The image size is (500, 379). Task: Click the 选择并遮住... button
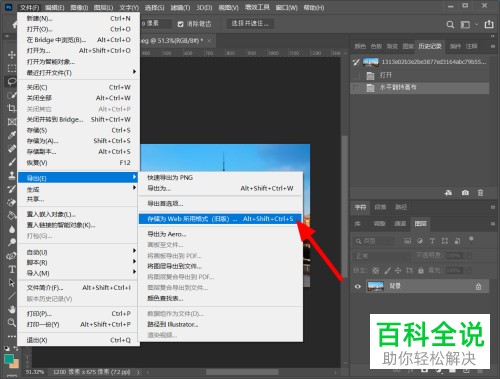tap(250, 24)
